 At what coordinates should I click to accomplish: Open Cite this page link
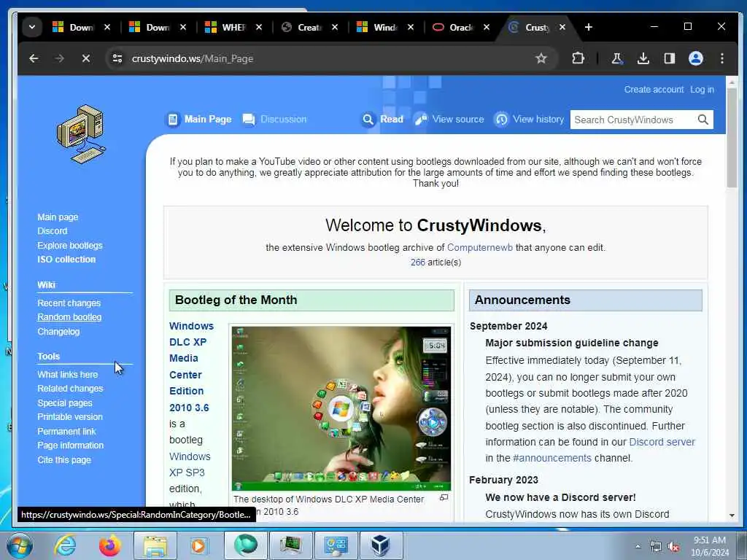(x=64, y=459)
